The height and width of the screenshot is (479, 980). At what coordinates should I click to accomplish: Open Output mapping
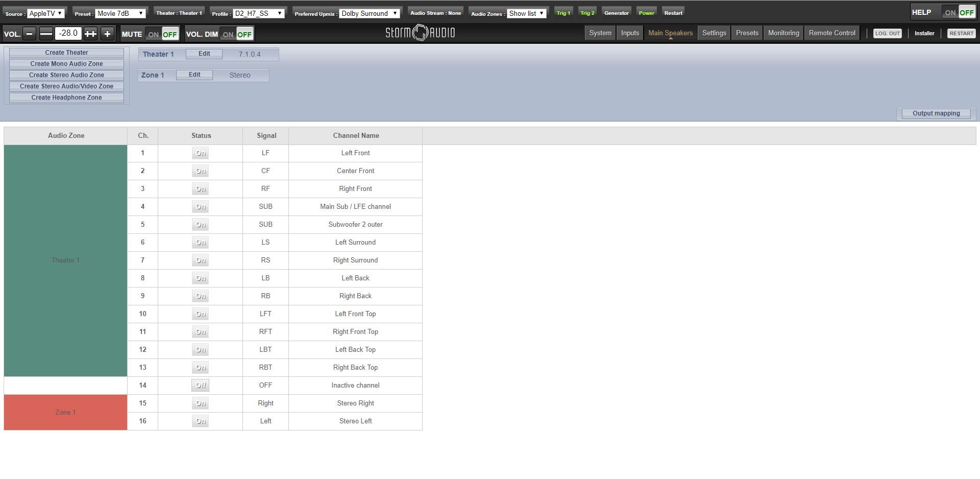pos(936,113)
